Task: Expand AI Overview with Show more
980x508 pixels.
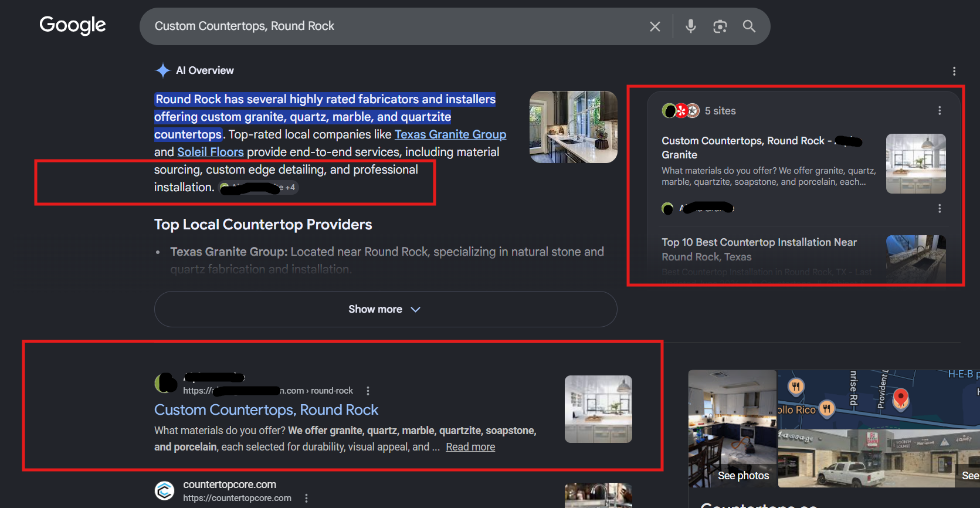Action: 385,309
